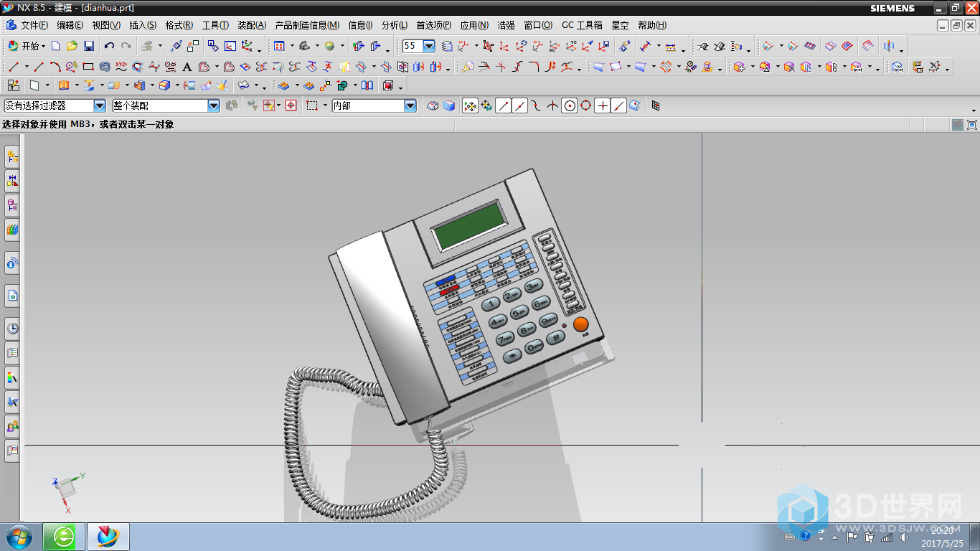Image resolution: width=980 pixels, height=551 pixels.
Task: Open the 插入(S) menu
Action: point(143,25)
